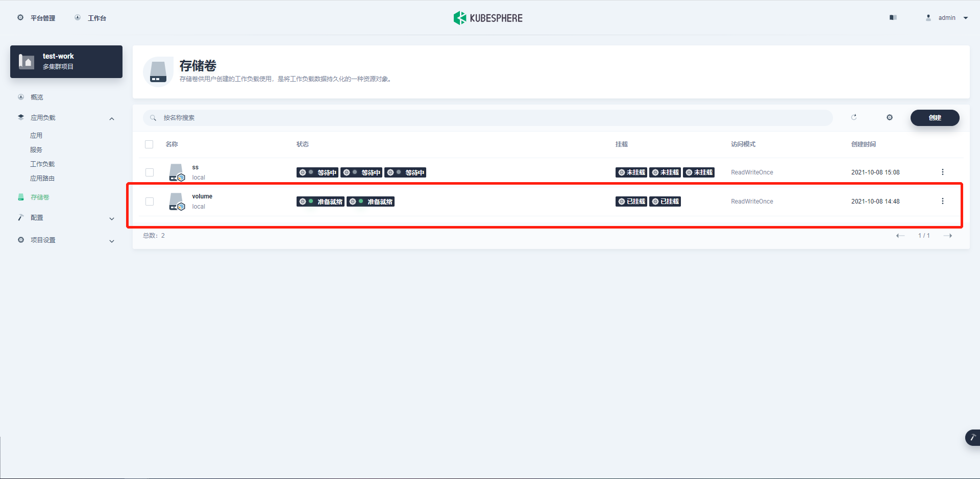Open the 工作台 workbench
980x479 pixels.
coord(90,18)
